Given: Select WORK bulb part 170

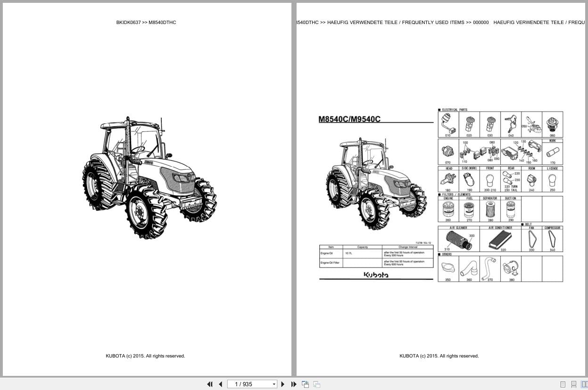Looking at the screenshot, I should (x=553, y=152).
